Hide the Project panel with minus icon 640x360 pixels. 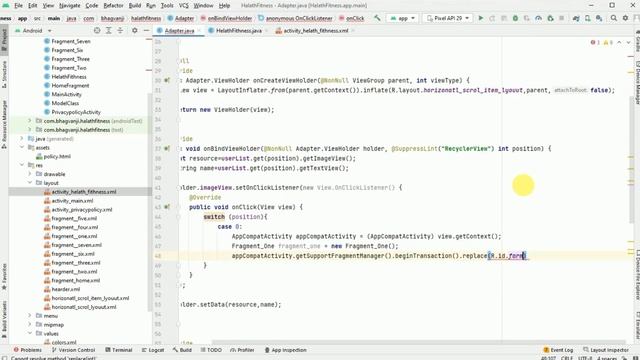147,31
